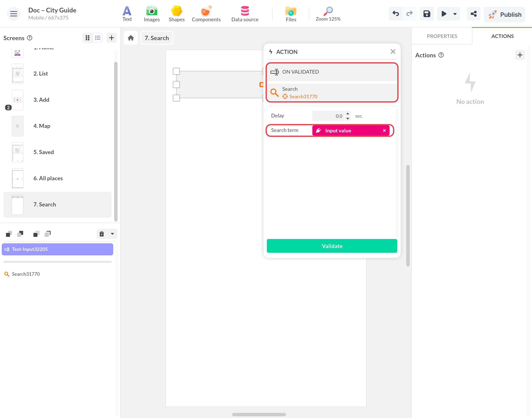Viewport: 532px width, 418px height.
Task: Undo the last change
Action: pos(396,14)
